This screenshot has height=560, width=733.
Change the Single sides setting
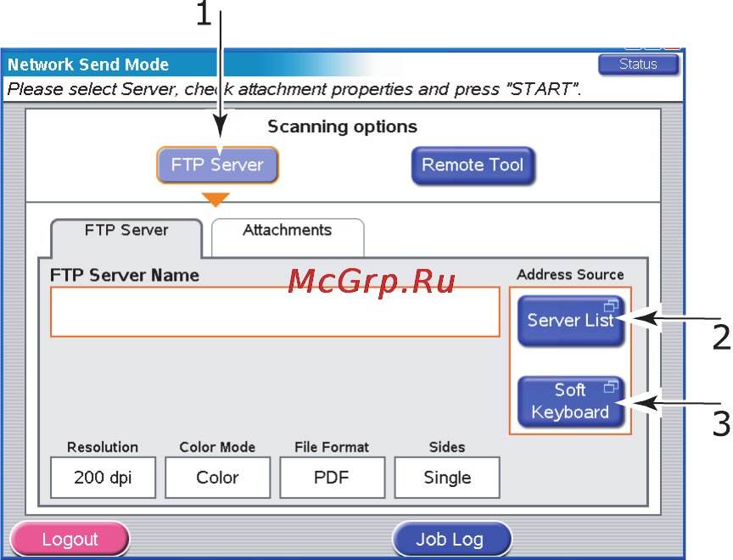(x=447, y=477)
